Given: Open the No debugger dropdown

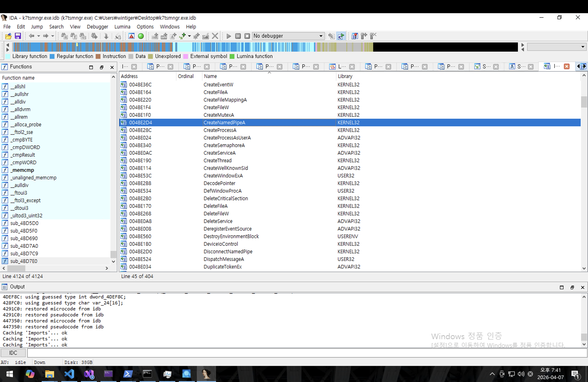Looking at the screenshot, I should [x=321, y=36].
